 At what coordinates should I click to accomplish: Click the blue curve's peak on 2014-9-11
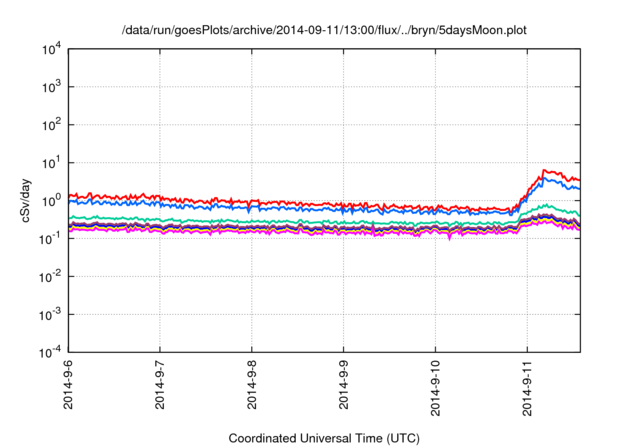tap(544, 180)
